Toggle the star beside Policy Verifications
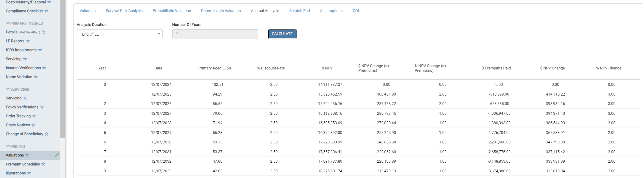The image size is (644, 178). [42, 107]
